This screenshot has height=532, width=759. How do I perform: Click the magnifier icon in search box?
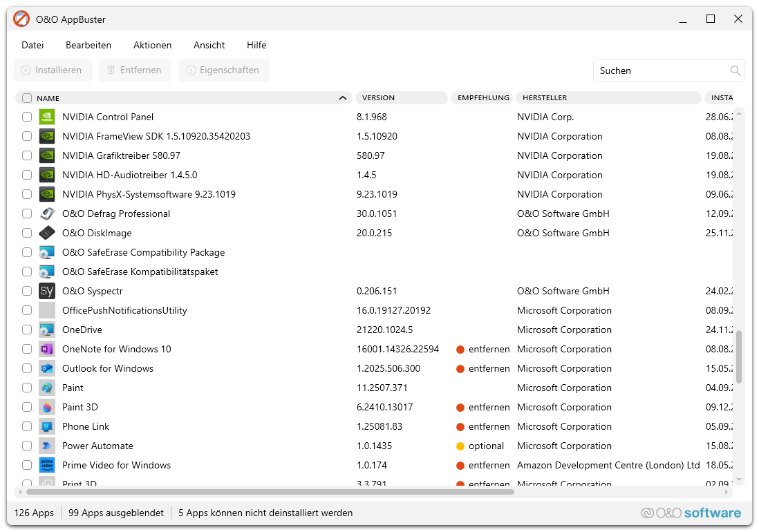(x=735, y=70)
